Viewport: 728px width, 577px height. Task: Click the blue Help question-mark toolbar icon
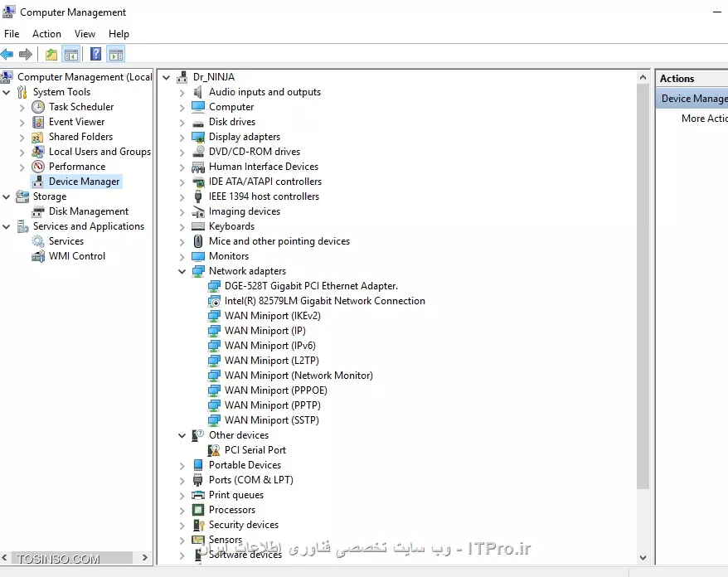click(x=95, y=55)
